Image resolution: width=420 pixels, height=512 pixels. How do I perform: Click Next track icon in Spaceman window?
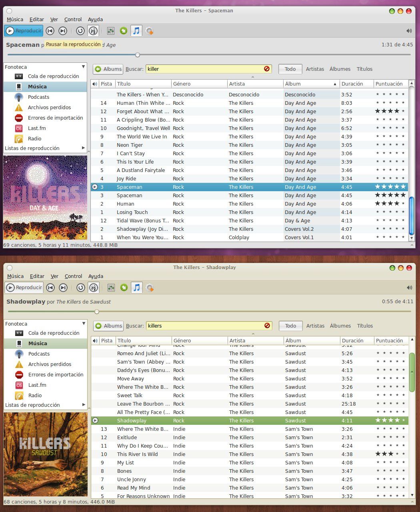pyautogui.click(x=63, y=31)
